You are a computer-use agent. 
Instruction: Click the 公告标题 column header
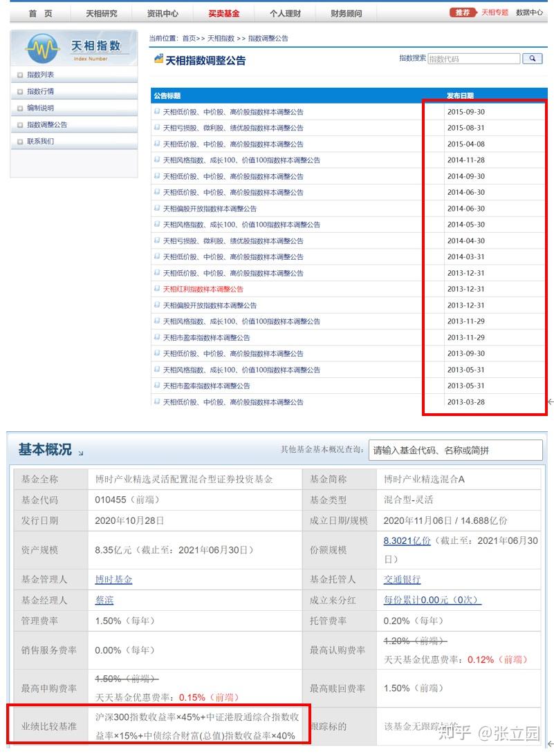[x=167, y=96]
